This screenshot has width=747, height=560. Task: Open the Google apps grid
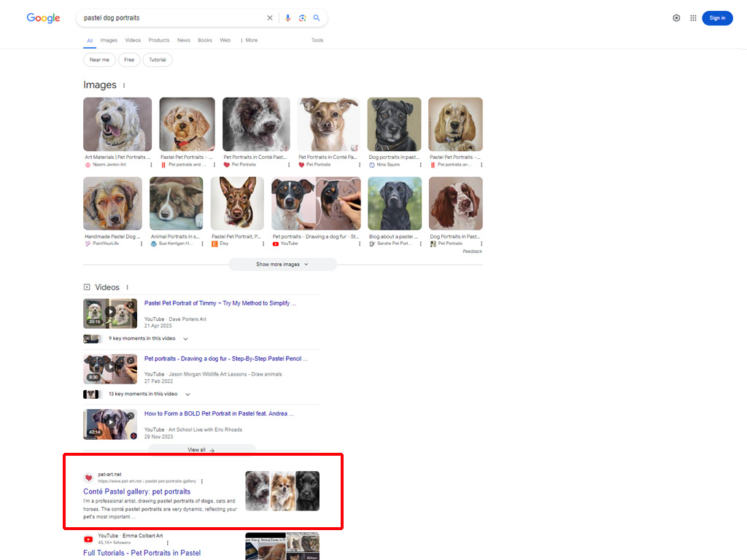pyautogui.click(x=693, y=18)
